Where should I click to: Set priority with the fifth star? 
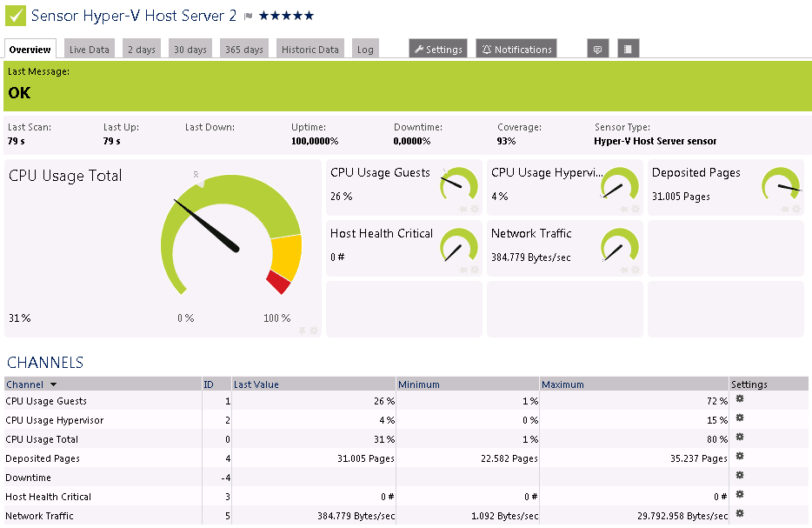click(x=309, y=16)
